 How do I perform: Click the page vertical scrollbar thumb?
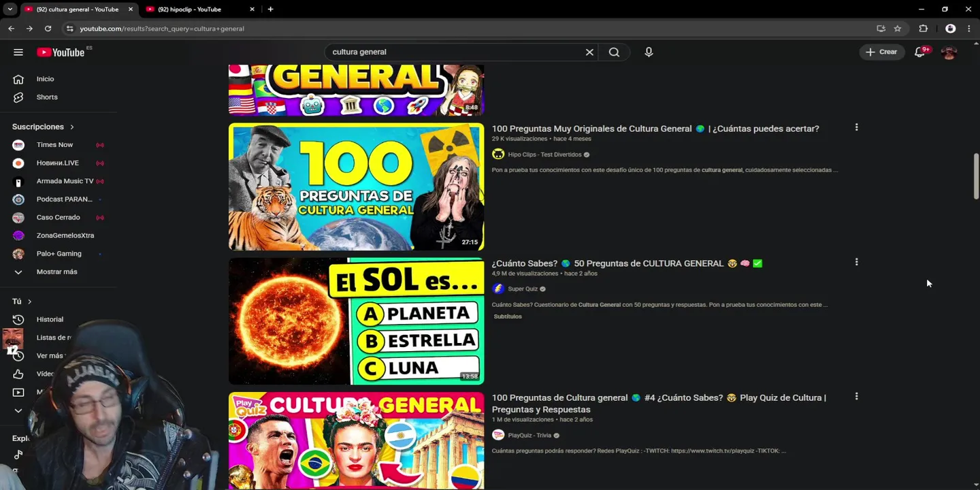(x=976, y=176)
